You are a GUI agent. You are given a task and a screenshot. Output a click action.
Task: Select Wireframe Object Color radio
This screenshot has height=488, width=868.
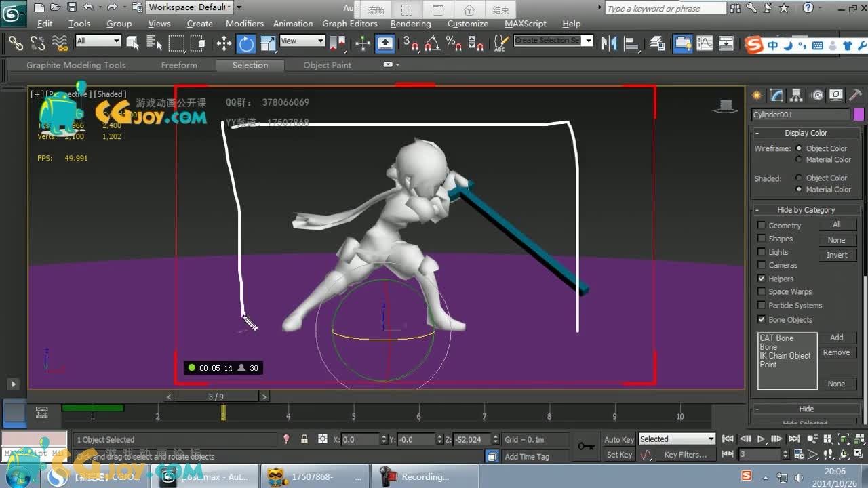pos(799,148)
